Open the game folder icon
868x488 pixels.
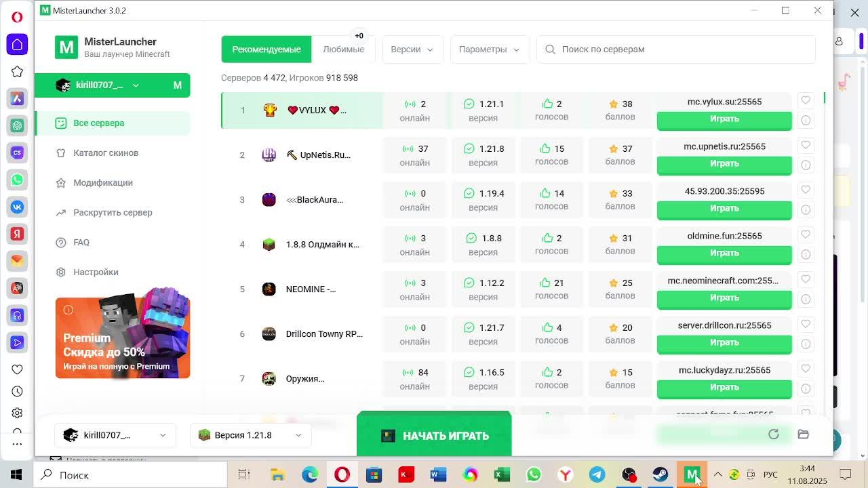804,434
